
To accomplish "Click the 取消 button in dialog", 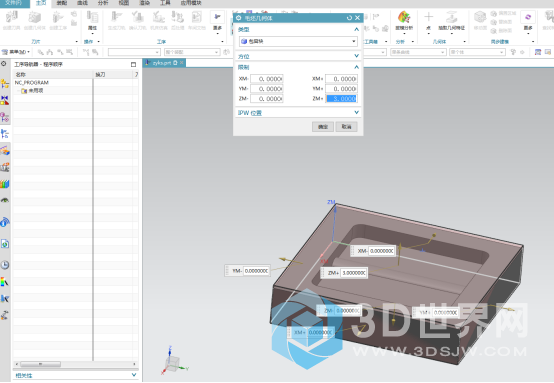I will (x=347, y=126).
